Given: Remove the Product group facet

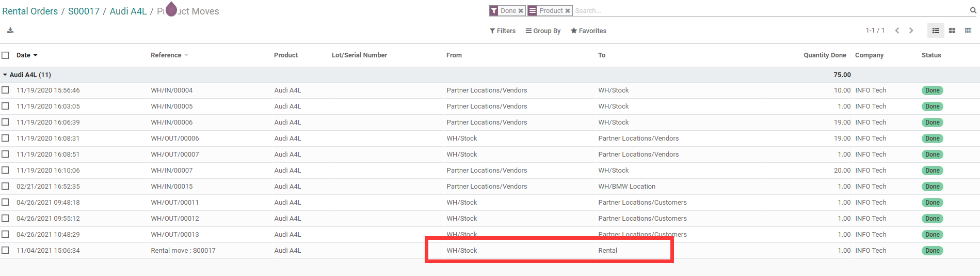Looking at the screenshot, I should tap(568, 11).
